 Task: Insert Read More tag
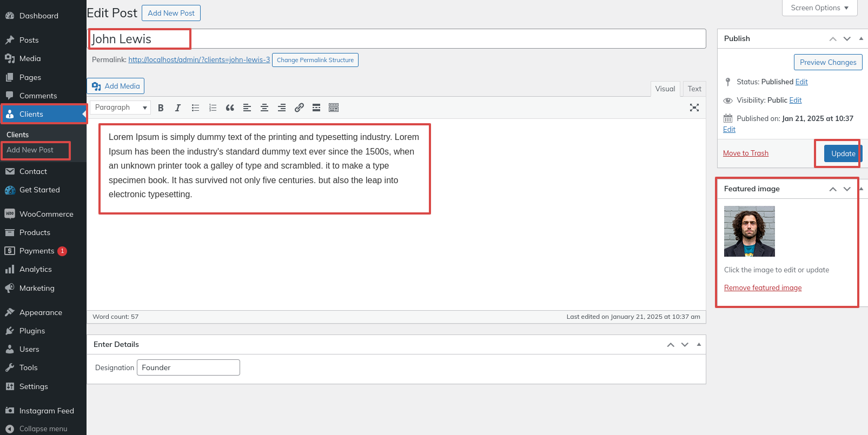(x=316, y=108)
